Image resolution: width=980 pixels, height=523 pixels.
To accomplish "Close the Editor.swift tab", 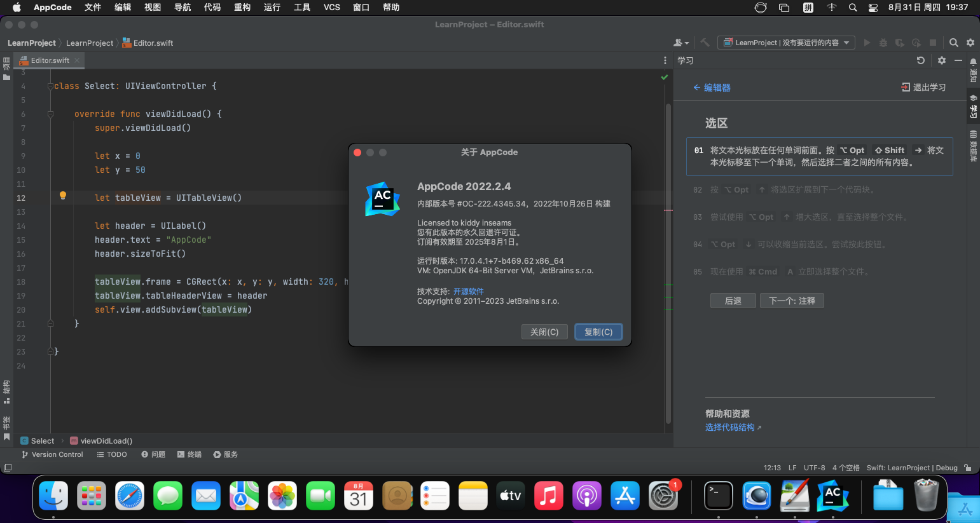I will pyautogui.click(x=77, y=60).
